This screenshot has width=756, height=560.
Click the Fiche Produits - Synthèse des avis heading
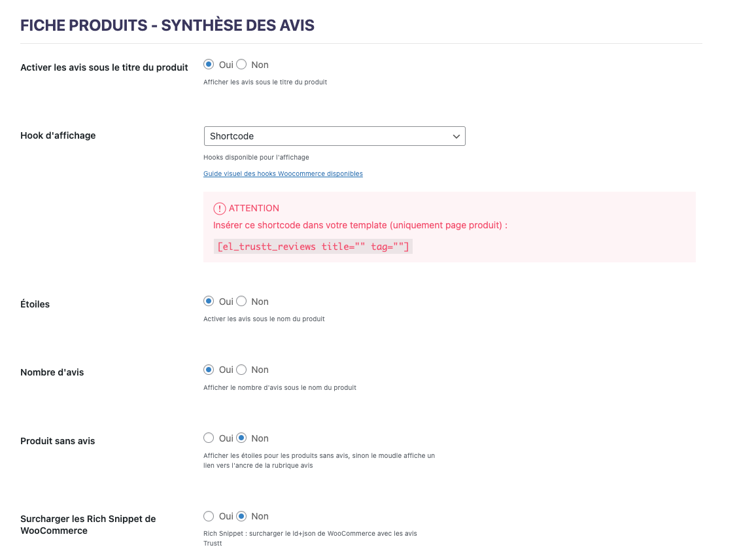[x=167, y=26]
